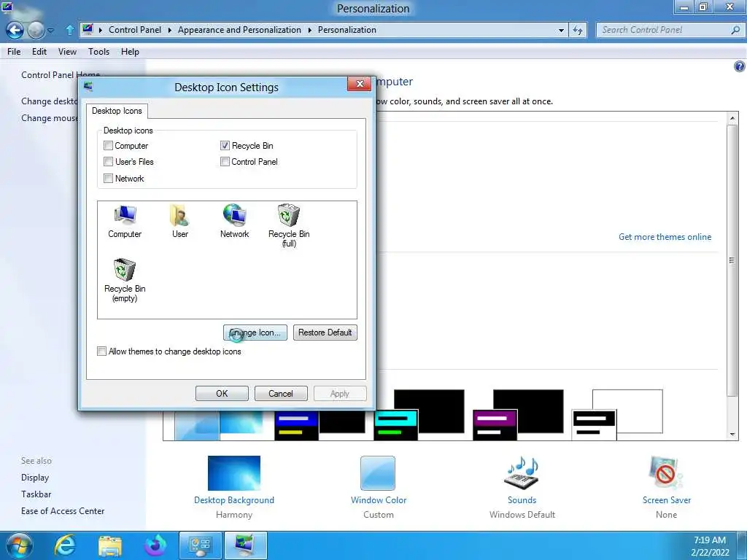
Task: Switch to Control Panel taskbar window
Action: point(201,545)
